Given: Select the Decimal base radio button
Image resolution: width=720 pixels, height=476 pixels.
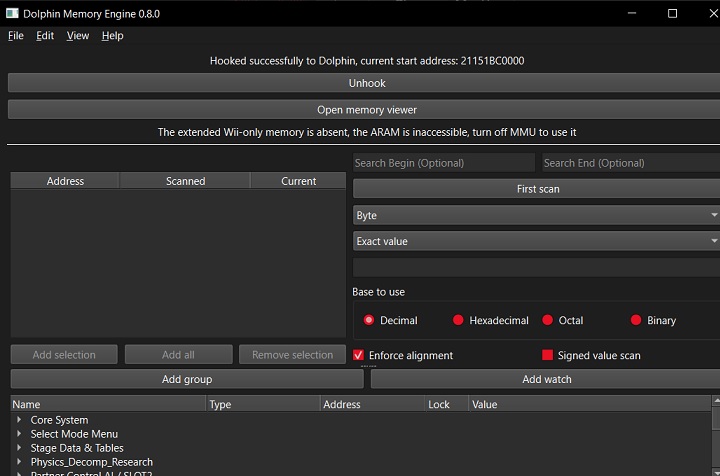Looking at the screenshot, I should pos(369,320).
